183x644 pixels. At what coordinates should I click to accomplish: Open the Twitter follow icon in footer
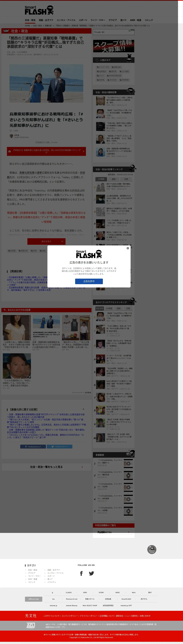click(91, 573)
